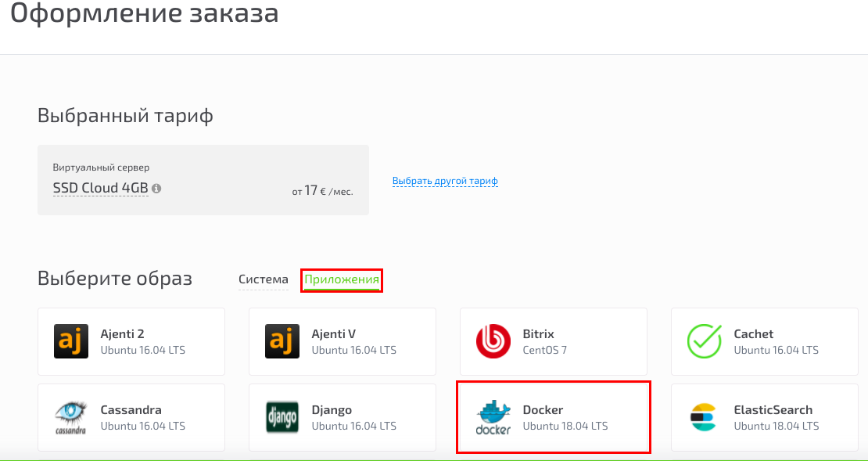Click the Выбрать другой тариф link

[x=445, y=181]
